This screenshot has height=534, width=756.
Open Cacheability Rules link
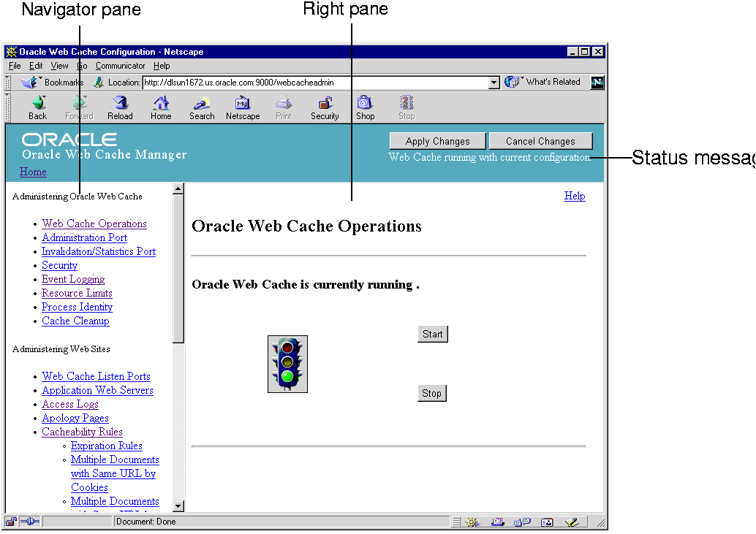coord(82,432)
